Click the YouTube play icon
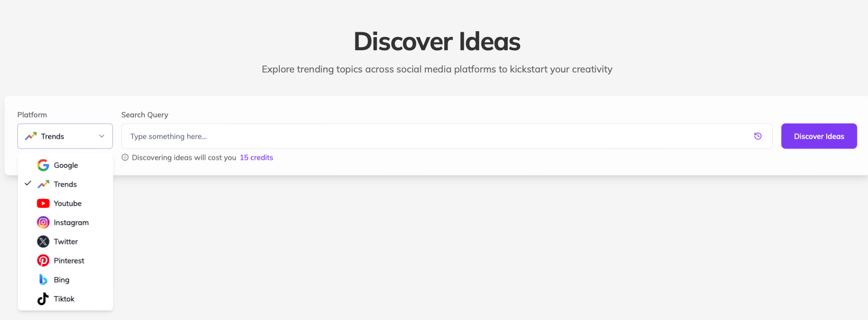The width and height of the screenshot is (868, 320). 43,203
